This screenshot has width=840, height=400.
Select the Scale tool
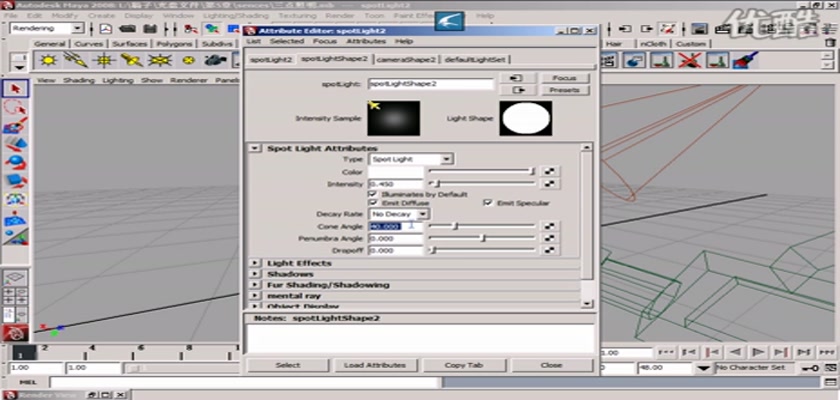[x=16, y=180]
